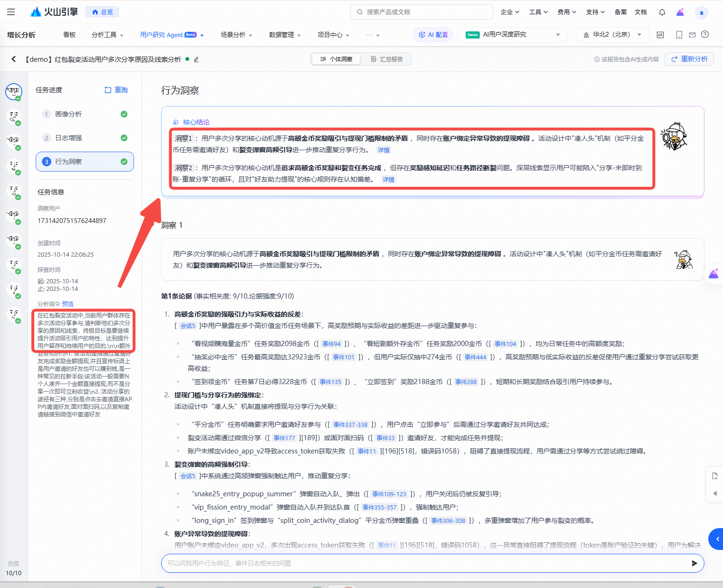Click the document icon on the right edge
The image size is (723, 588).
(x=714, y=476)
